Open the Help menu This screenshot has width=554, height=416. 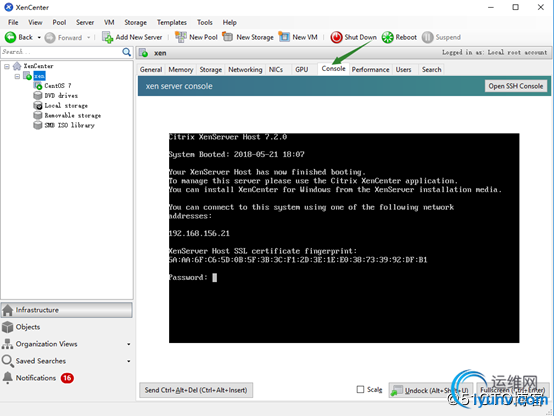click(230, 23)
